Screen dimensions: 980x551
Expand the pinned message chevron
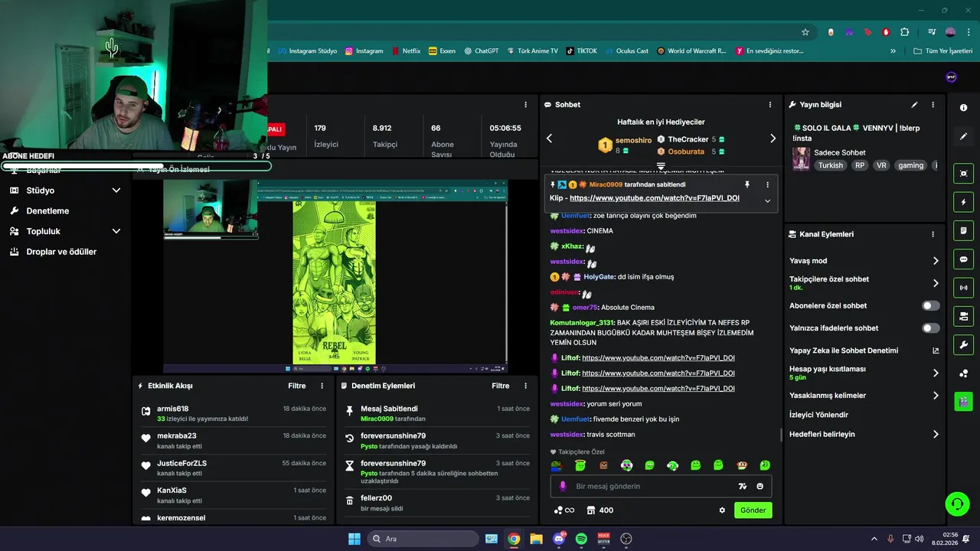(x=767, y=201)
